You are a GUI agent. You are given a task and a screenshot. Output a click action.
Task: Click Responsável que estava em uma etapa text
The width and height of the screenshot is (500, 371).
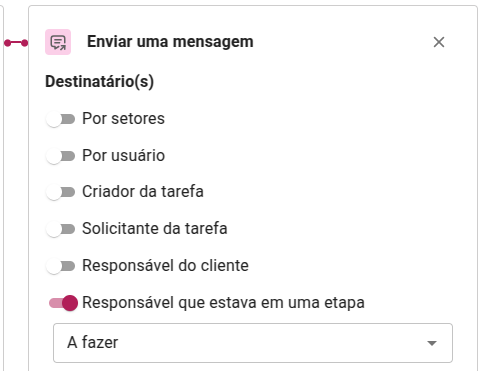(x=223, y=303)
